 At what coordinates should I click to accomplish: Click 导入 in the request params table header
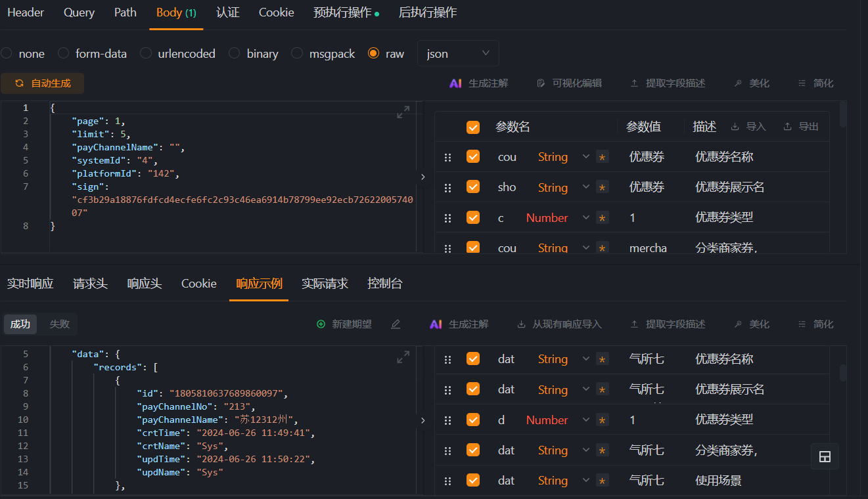point(748,127)
